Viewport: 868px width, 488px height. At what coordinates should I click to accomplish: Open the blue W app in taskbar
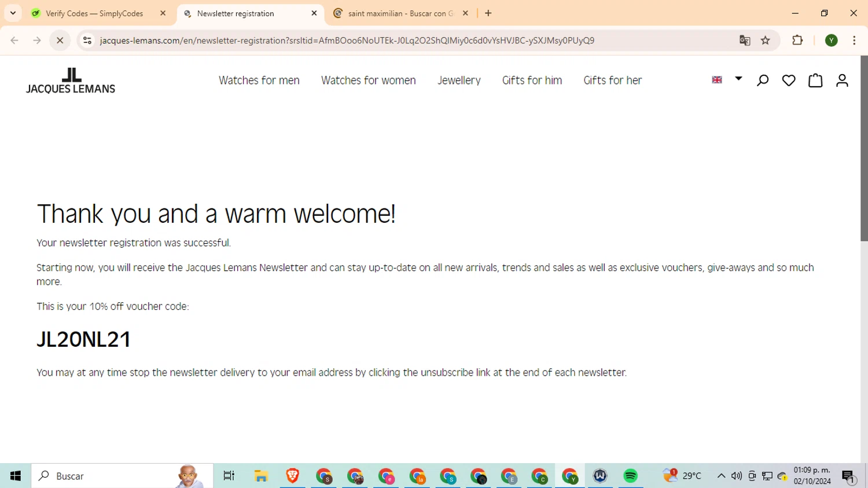[600, 476]
